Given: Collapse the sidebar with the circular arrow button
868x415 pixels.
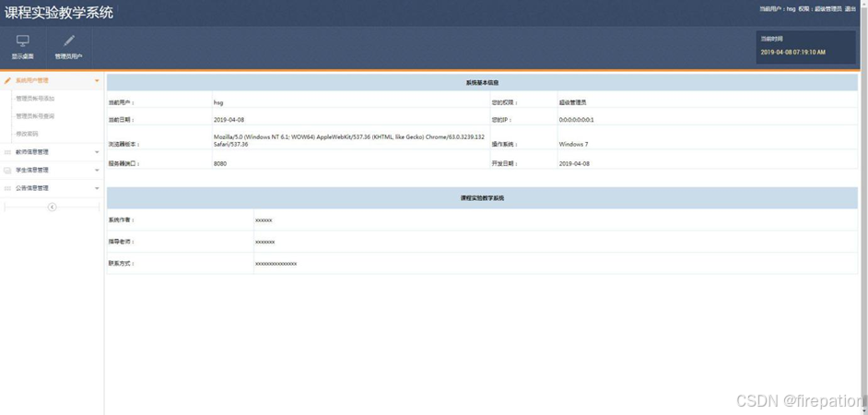Looking at the screenshot, I should pyautogui.click(x=52, y=207).
